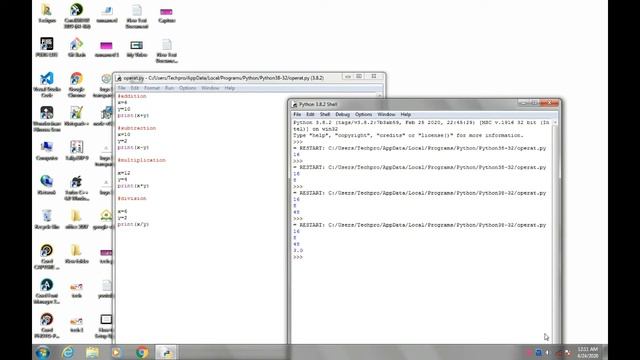The image size is (640, 360).
Task: Select the New folder desktop icon
Action: coord(77,253)
